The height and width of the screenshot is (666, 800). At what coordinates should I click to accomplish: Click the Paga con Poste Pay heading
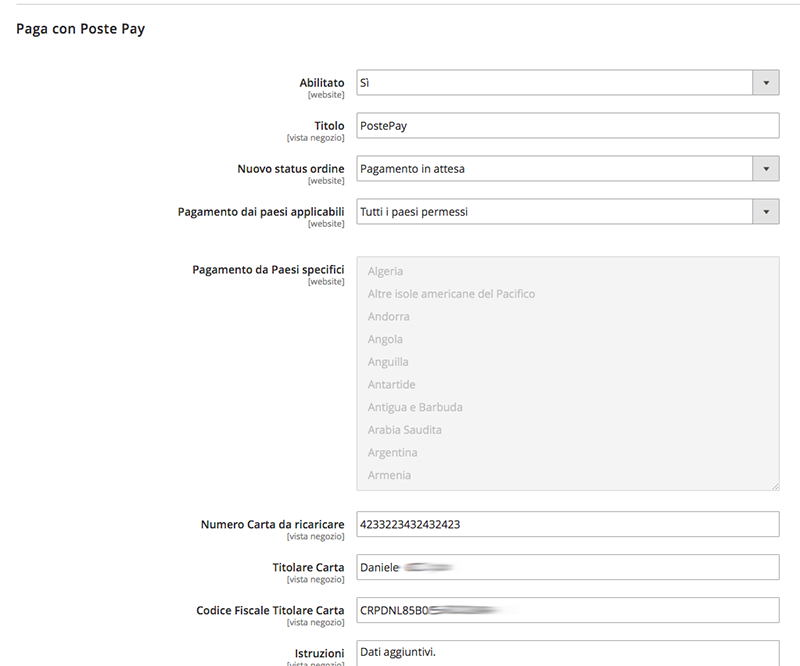(x=81, y=29)
